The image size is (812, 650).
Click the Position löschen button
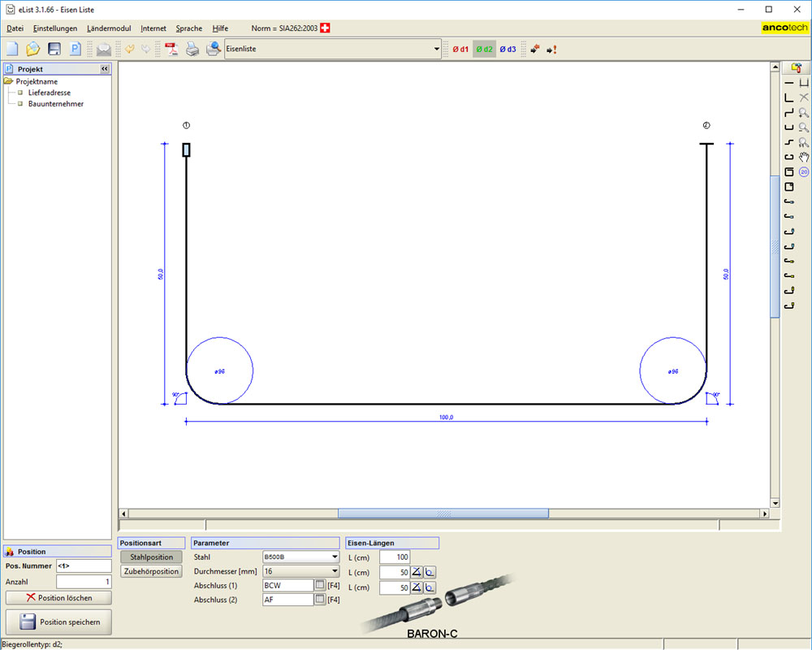pyautogui.click(x=58, y=598)
